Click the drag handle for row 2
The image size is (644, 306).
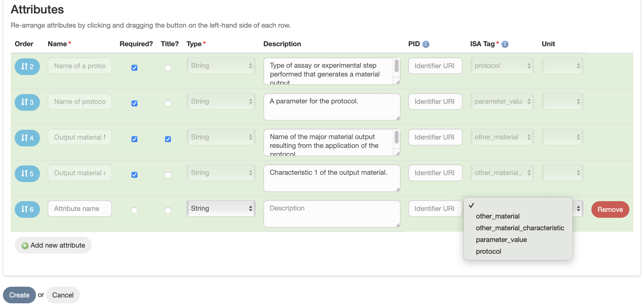point(27,67)
